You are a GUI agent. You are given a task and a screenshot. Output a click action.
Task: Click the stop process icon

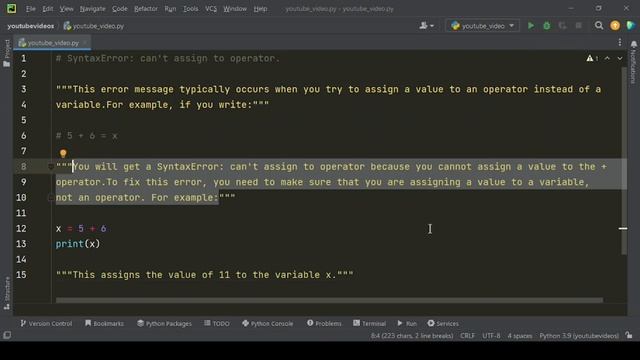click(578, 26)
